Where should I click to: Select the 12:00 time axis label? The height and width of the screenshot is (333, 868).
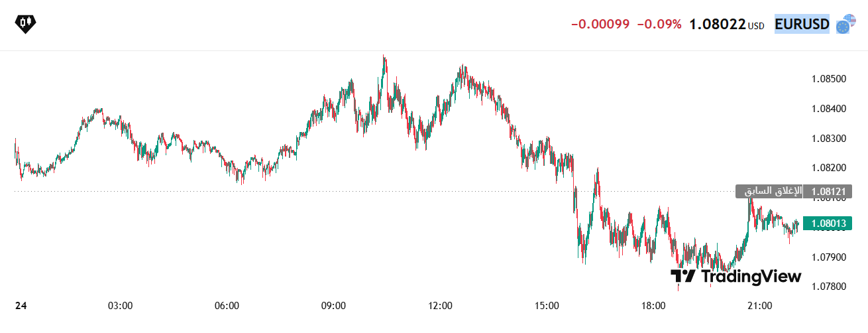click(440, 306)
